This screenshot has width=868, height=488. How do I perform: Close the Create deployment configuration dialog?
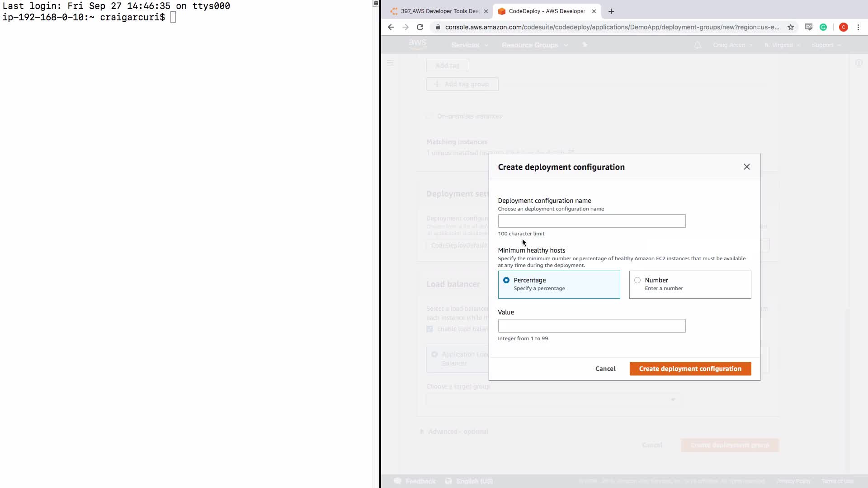(746, 167)
